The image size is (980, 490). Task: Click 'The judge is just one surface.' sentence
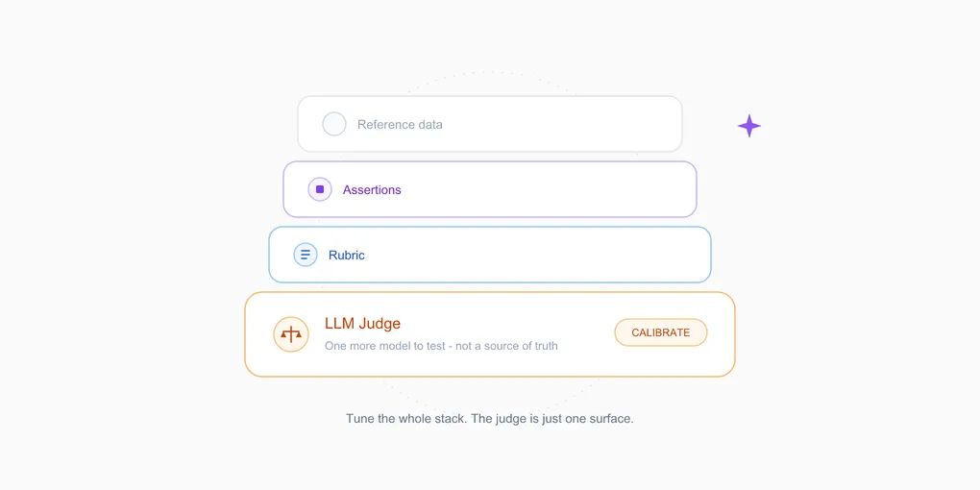coord(552,419)
